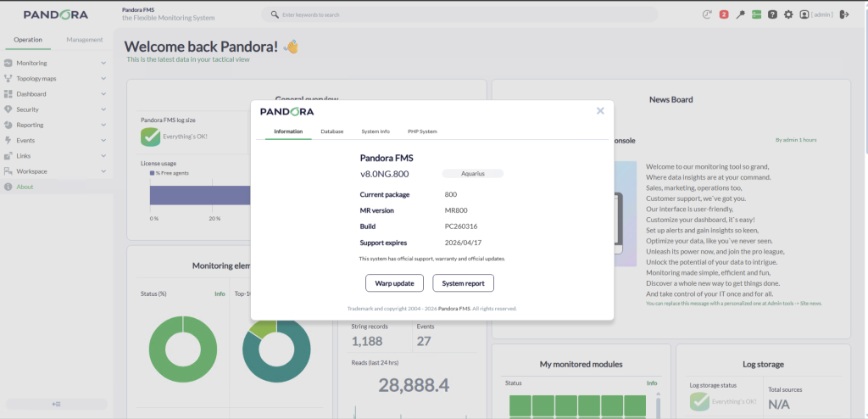Open the question mark help icon

pyautogui.click(x=772, y=14)
